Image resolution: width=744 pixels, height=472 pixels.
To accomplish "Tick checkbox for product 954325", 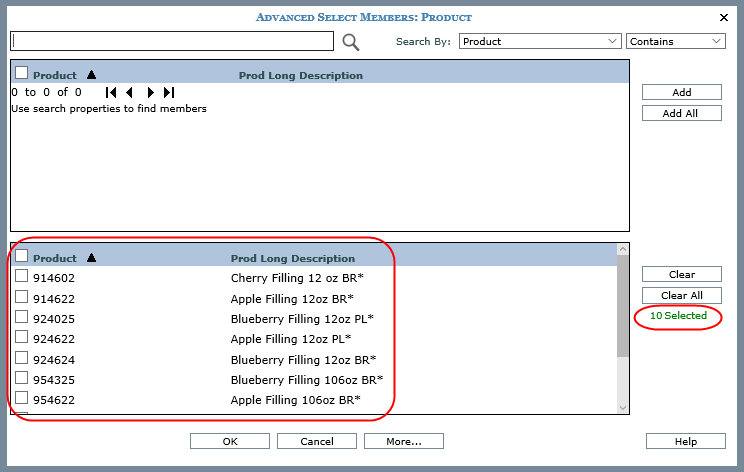I will [x=21, y=377].
